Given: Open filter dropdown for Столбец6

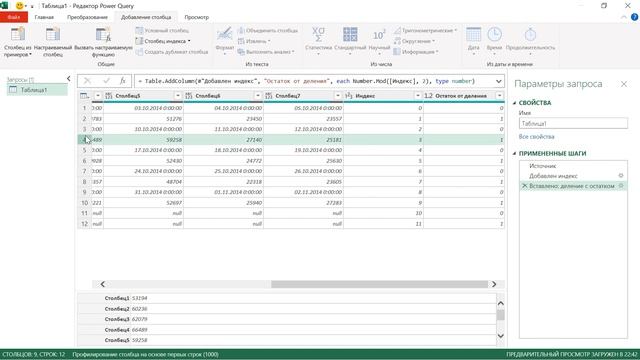Looking at the screenshot, I should [x=258, y=96].
